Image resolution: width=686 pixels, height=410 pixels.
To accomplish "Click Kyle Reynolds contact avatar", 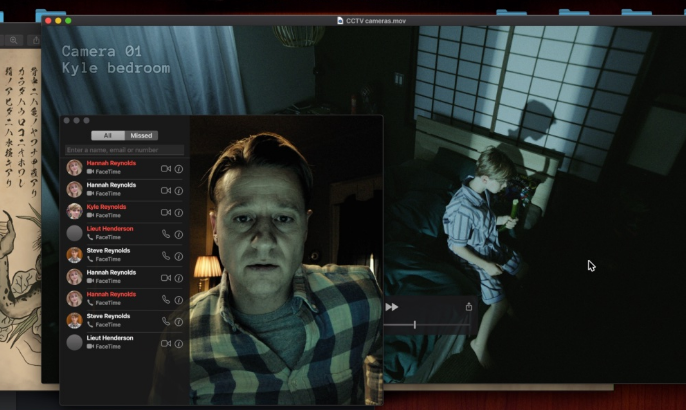I will tap(74, 211).
